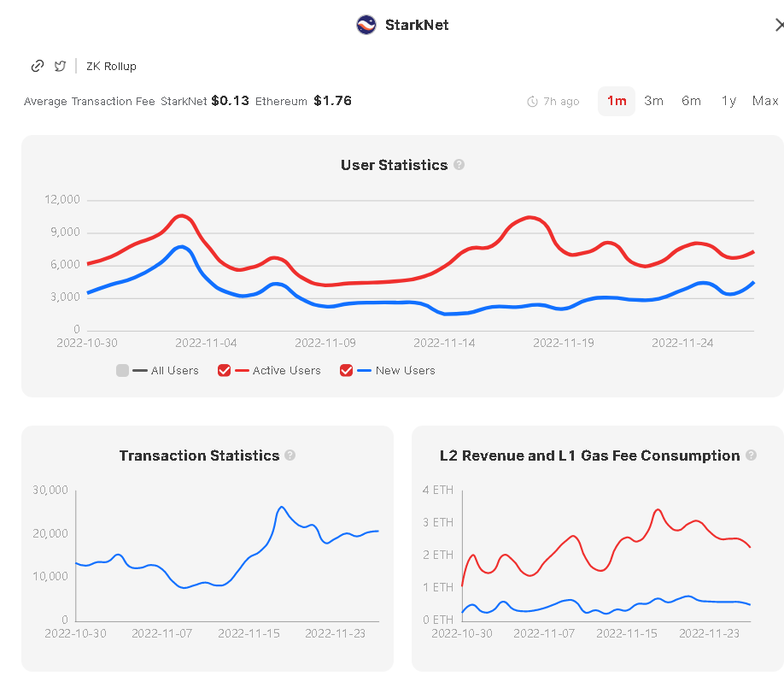The height and width of the screenshot is (676, 784).
Task: Click the gray All Users line swatch
Action: click(x=140, y=370)
